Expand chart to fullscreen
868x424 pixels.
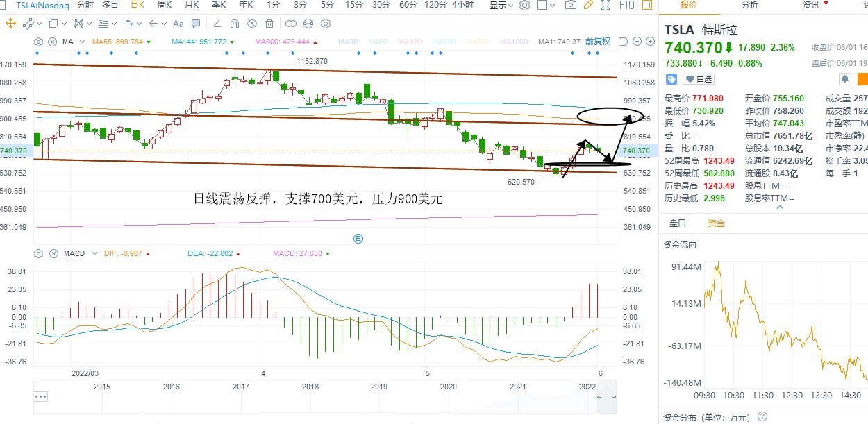coord(606,5)
